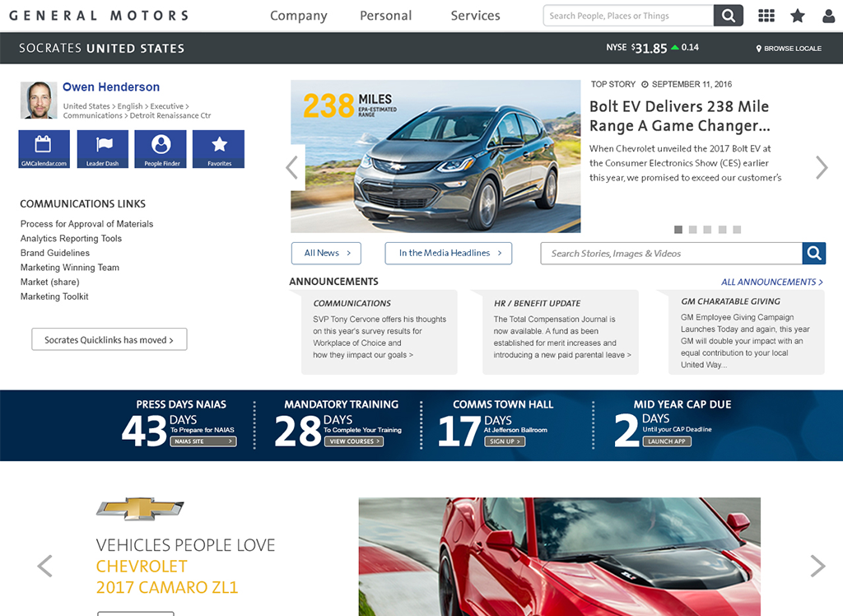This screenshot has height=616, width=843.
Task: Go to previous top story arrow
Action: (x=292, y=167)
